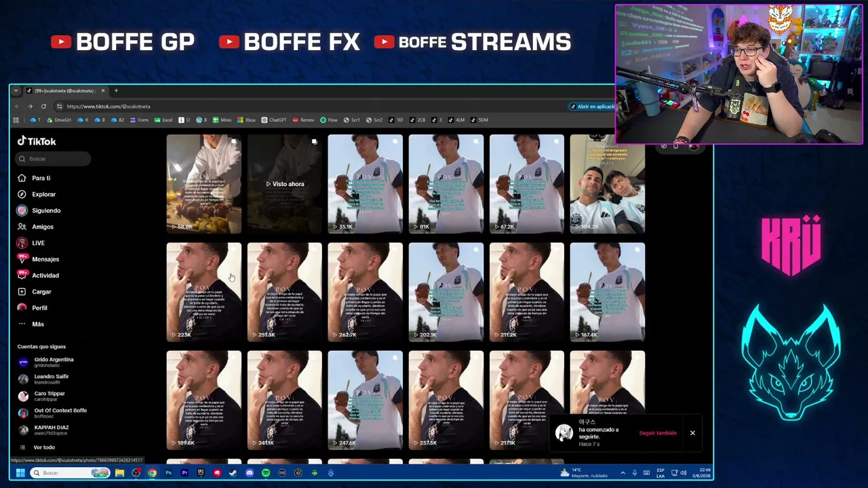Open Discord from the taskbar
This screenshot has height=488, width=868.
click(x=250, y=473)
